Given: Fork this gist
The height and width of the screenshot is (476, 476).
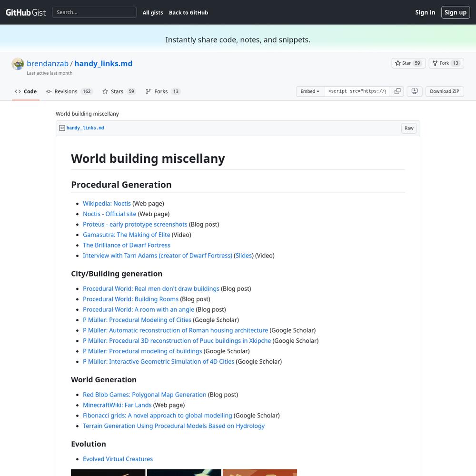Looking at the screenshot, I should tap(446, 63).
